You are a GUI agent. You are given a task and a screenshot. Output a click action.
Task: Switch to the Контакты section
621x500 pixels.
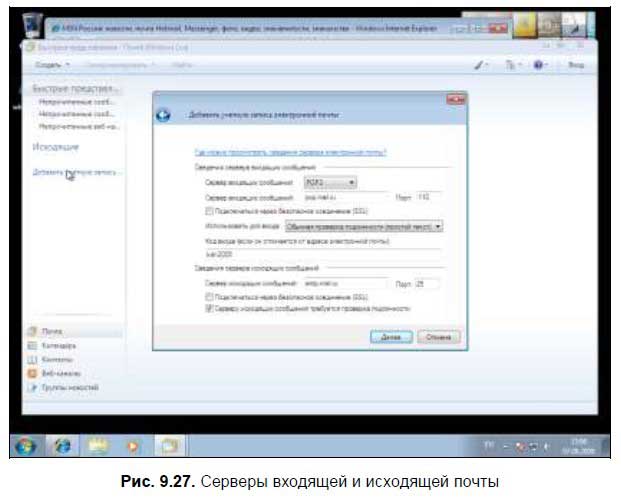coord(57,359)
